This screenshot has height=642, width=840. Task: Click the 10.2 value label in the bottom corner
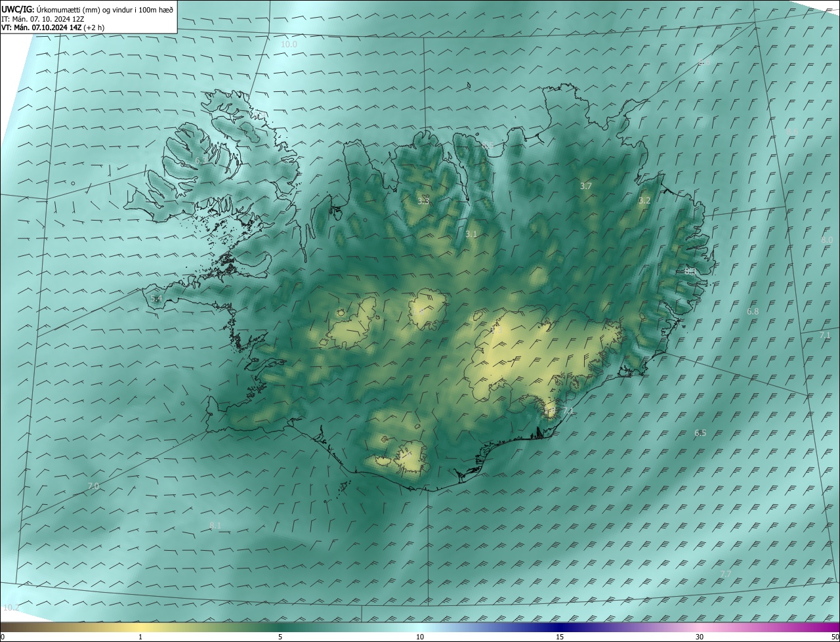click(x=11, y=609)
